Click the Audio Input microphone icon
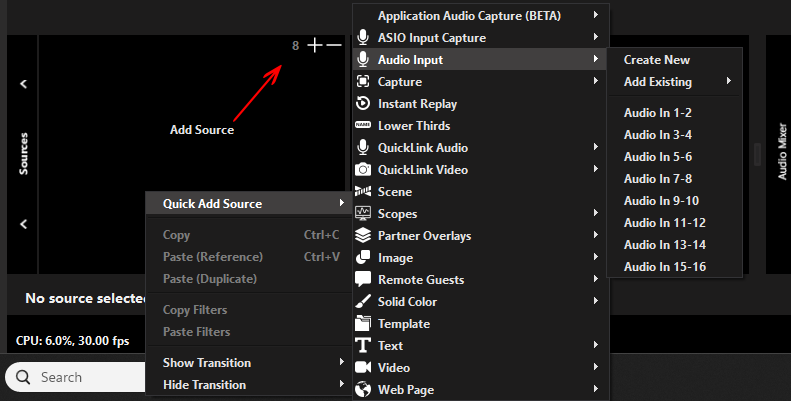 [363, 60]
